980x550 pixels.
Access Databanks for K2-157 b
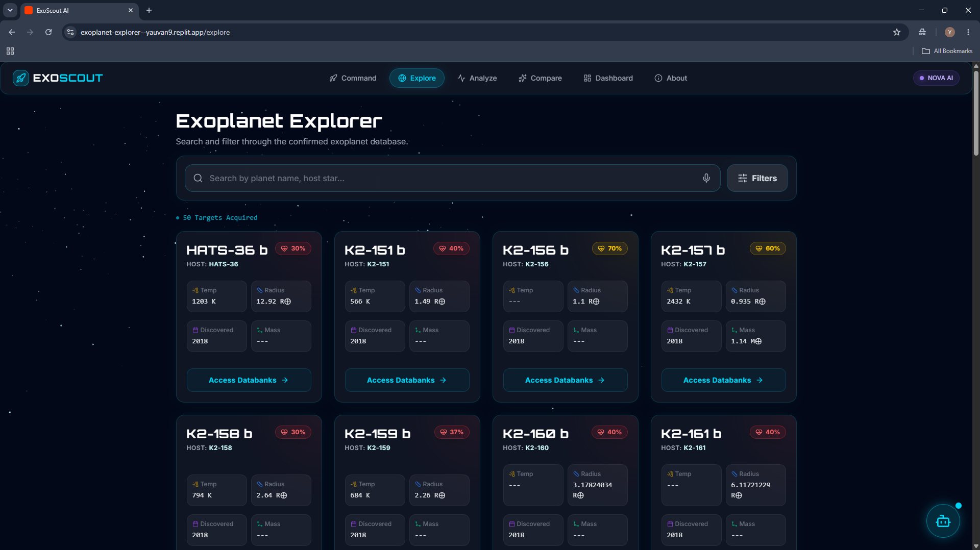pyautogui.click(x=723, y=380)
